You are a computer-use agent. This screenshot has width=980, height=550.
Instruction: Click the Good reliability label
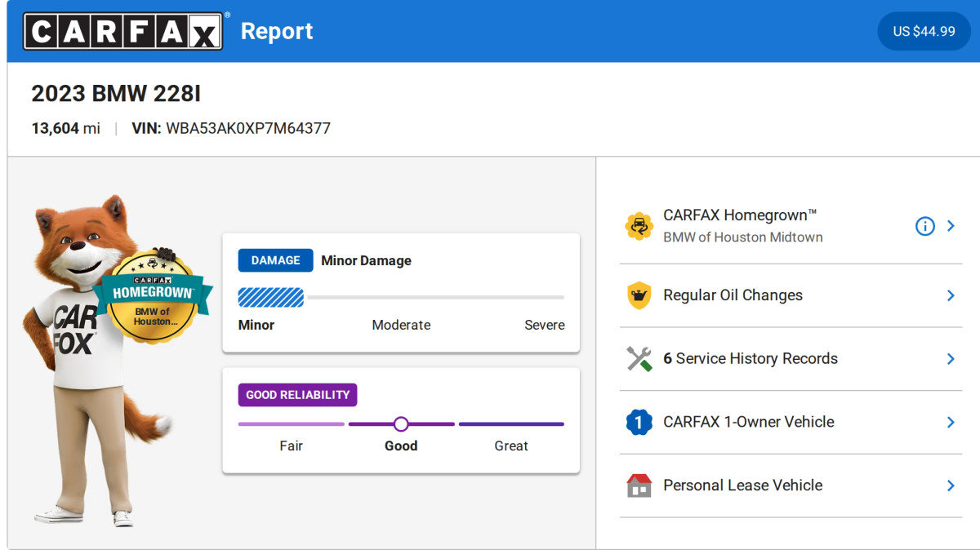pos(401,446)
